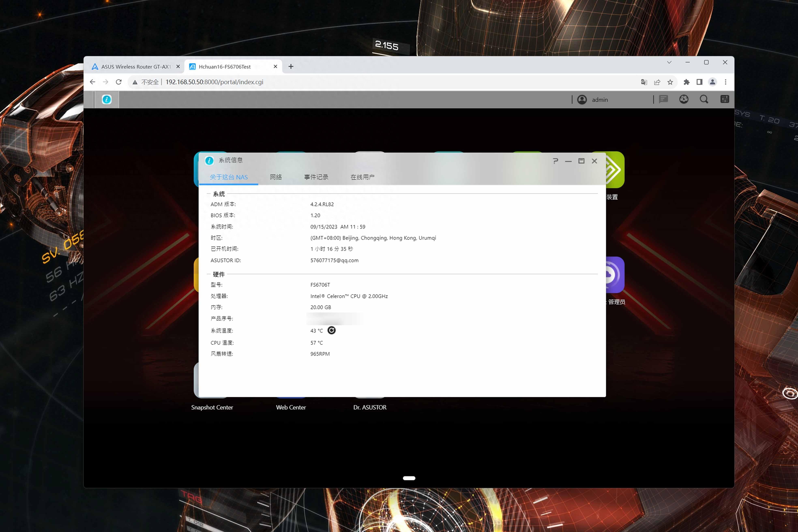
Task: Reload the current page
Action: click(119, 82)
